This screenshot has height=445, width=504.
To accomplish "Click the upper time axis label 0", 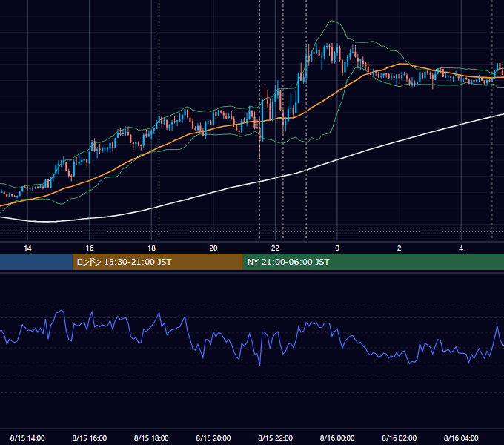I will coord(337,248).
